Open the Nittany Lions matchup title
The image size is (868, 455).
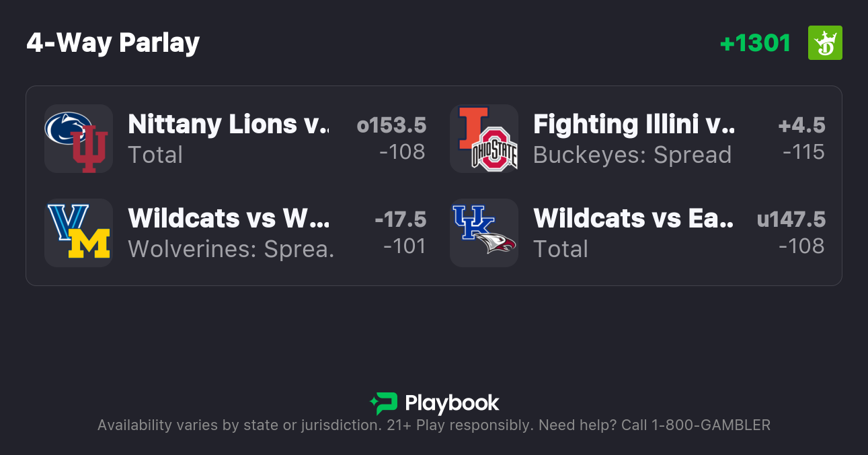(229, 125)
